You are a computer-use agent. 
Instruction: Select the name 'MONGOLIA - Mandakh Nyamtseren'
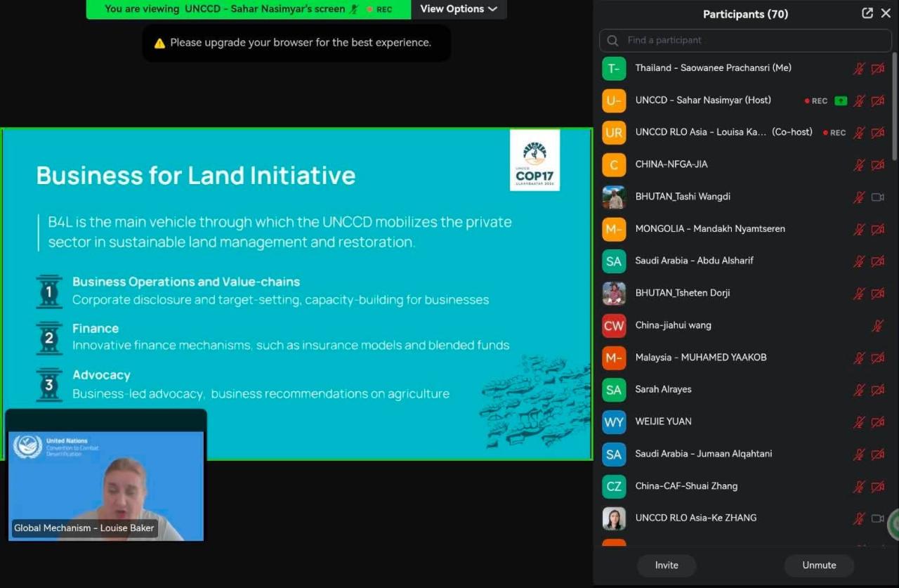(710, 228)
